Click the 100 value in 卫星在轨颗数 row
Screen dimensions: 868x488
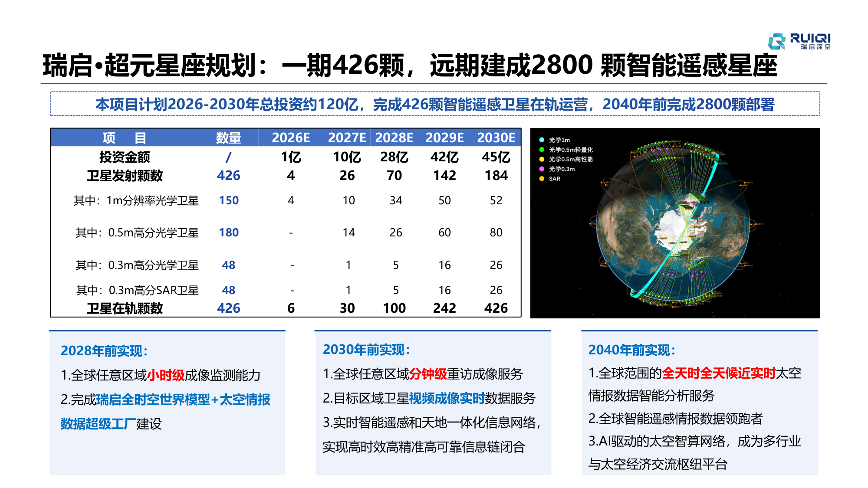pos(394,308)
